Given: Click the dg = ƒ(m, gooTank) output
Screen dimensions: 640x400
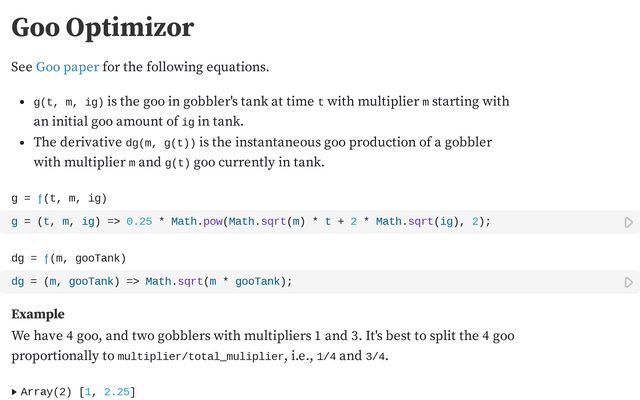Looking at the screenshot, I should click(68, 258).
